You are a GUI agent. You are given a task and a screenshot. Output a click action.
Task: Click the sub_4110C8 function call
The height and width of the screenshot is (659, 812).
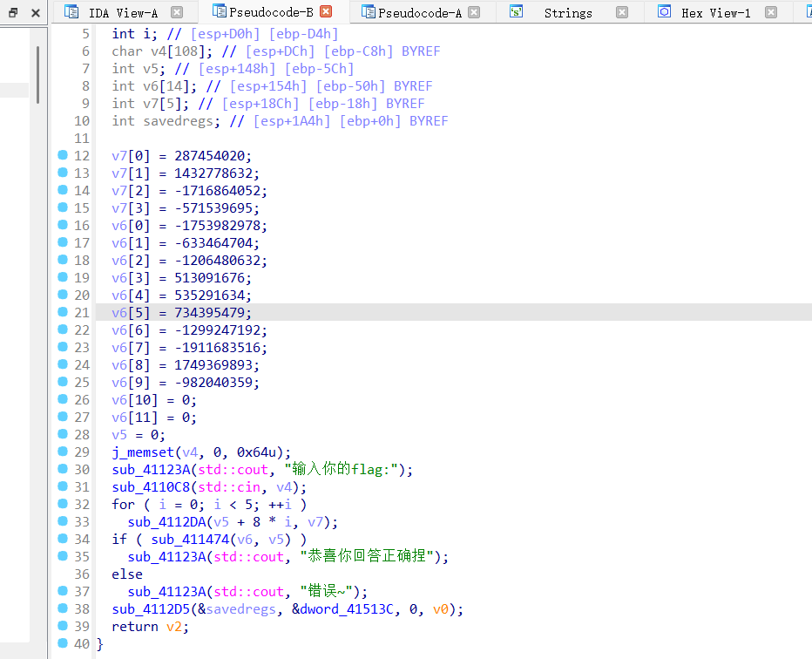click(x=152, y=487)
